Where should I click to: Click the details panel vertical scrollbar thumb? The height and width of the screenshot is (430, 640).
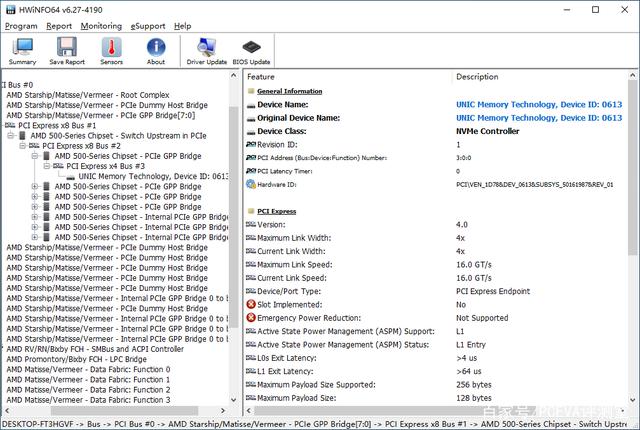(x=632, y=167)
